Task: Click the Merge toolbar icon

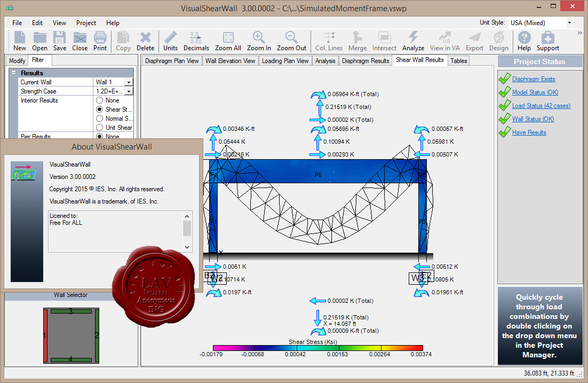Action: pyautogui.click(x=357, y=41)
